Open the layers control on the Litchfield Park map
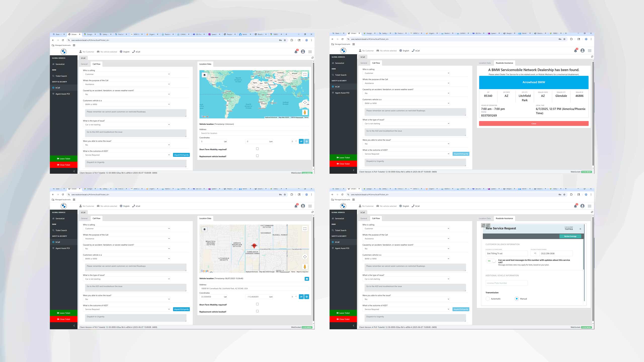This screenshot has height=362, width=644. tap(205, 229)
